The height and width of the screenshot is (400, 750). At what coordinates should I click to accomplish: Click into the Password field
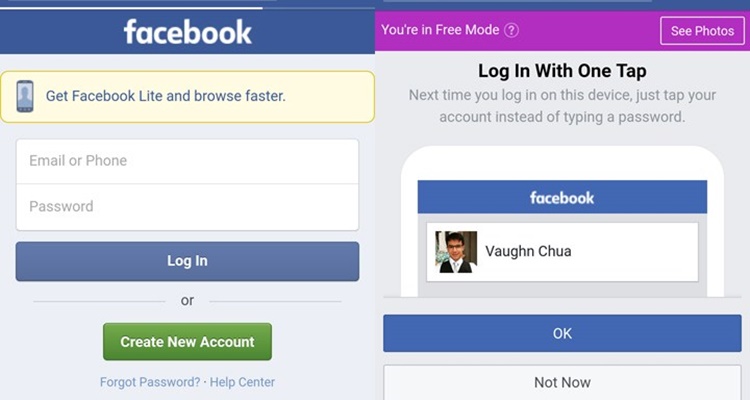click(x=187, y=207)
